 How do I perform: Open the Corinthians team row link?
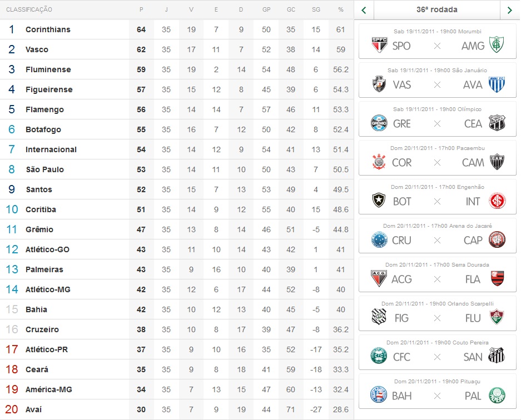pos(48,29)
